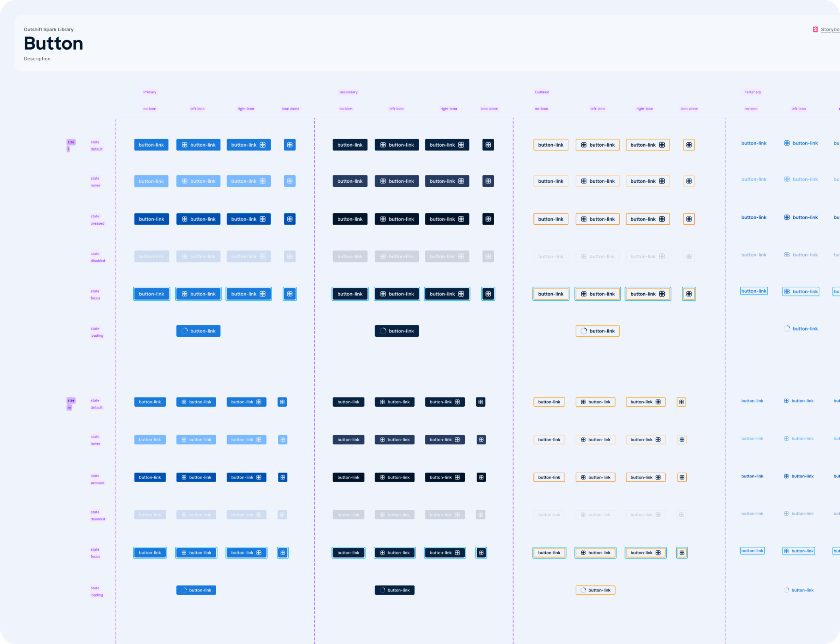Click Tertiary size-m loading button-link
The height and width of the screenshot is (644, 840).
point(799,590)
